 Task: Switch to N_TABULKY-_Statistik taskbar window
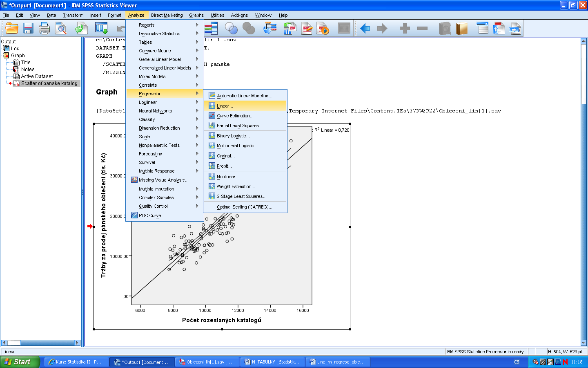pyautogui.click(x=273, y=362)
